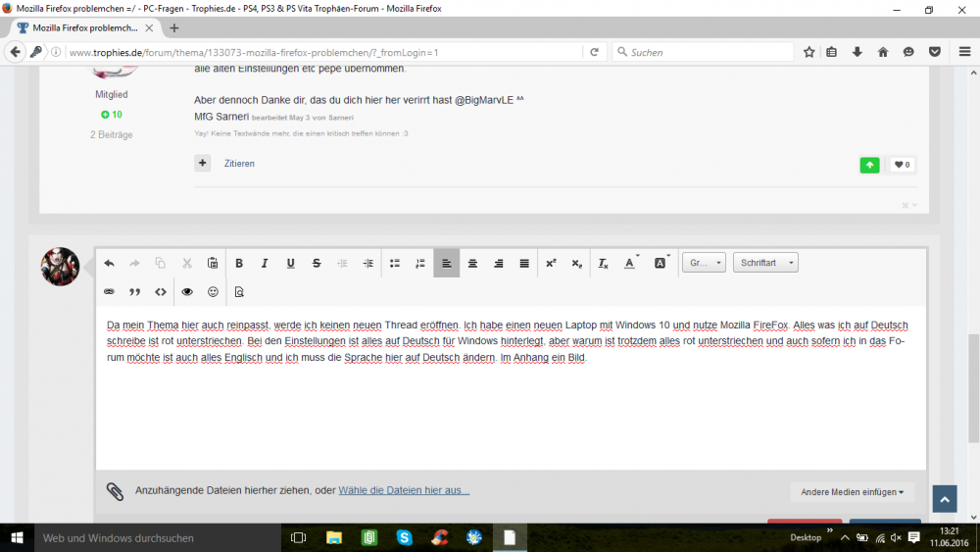Click the Pocket icon in Firefox toolbar
Image resolution: width=980 pixels, height=552 pixels.
935,52
